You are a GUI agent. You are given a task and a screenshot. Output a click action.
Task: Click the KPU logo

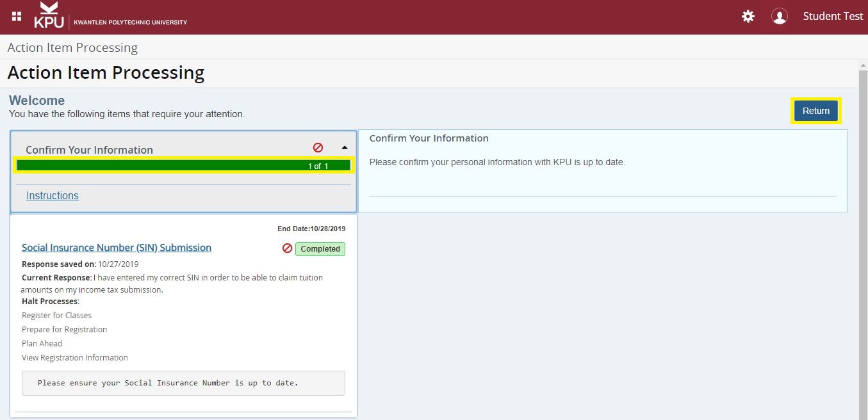pos(49,16)
